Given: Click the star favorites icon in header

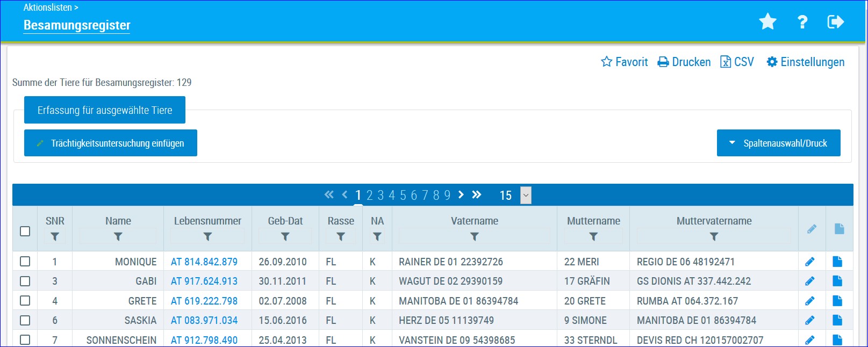Looking at the screenshot, I should [767, 22].
